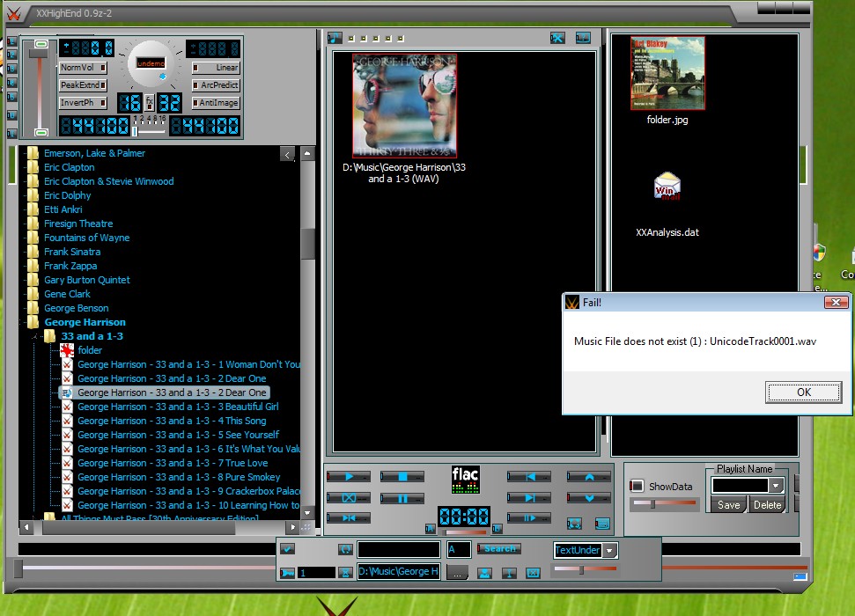Click the pause-play step button
855x616 pixels.
click(x=529, y=517)
